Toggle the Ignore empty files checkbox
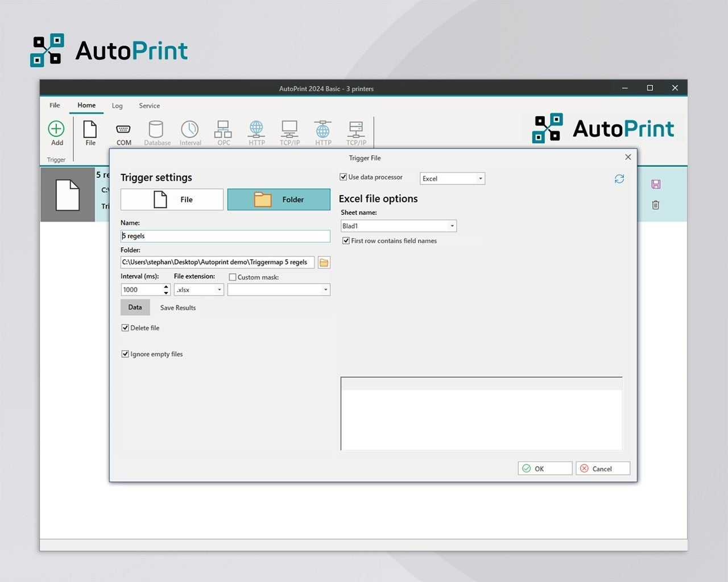This screenshot has width=728, height=582. 125,354
